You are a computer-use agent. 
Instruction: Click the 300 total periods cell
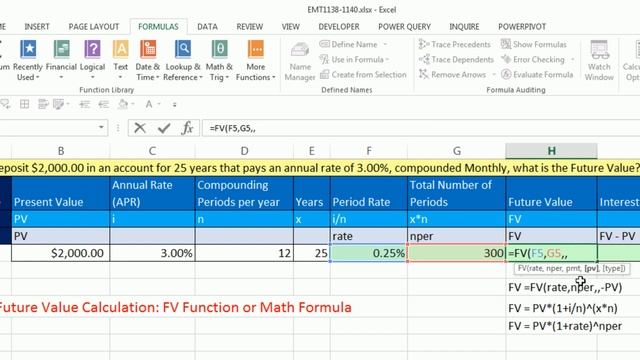tap(456, 253)
